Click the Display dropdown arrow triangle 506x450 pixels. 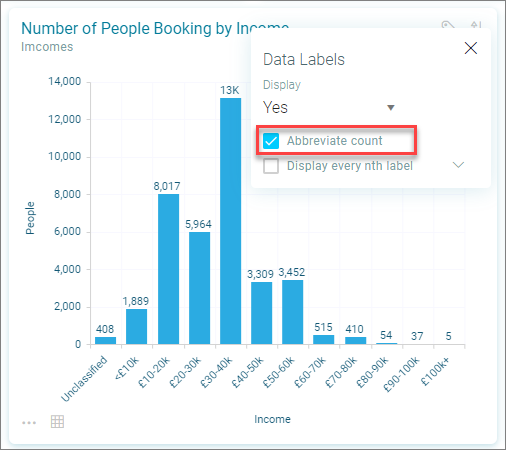(x=391, y=108)
